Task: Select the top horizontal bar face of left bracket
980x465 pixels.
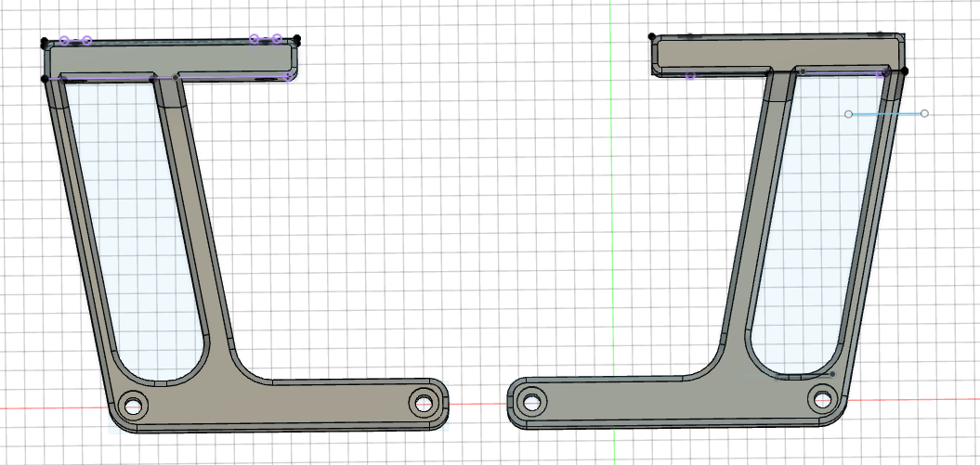Action: (x=170, y=58)
